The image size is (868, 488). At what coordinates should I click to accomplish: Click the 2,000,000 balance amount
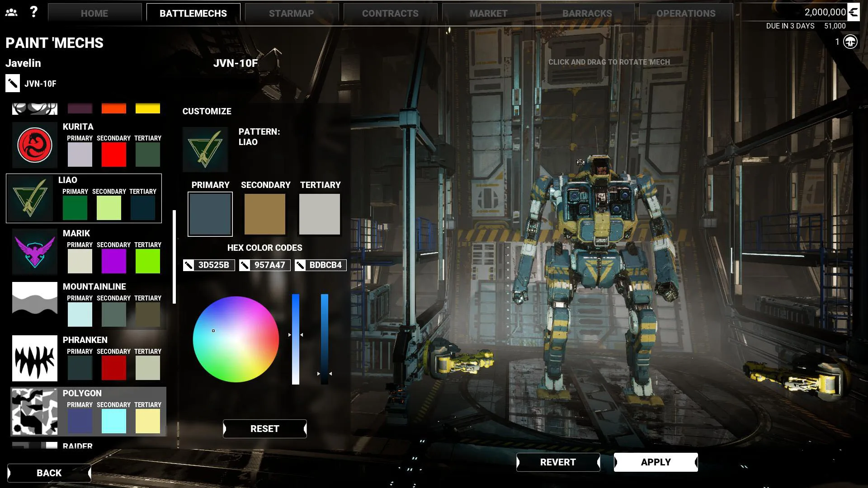click(x=825, y=12)
